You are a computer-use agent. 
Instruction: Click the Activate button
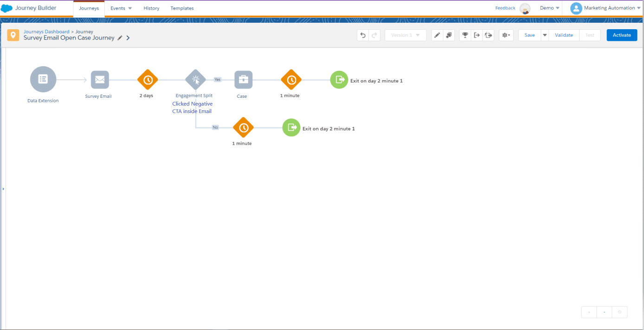point(622,35)
